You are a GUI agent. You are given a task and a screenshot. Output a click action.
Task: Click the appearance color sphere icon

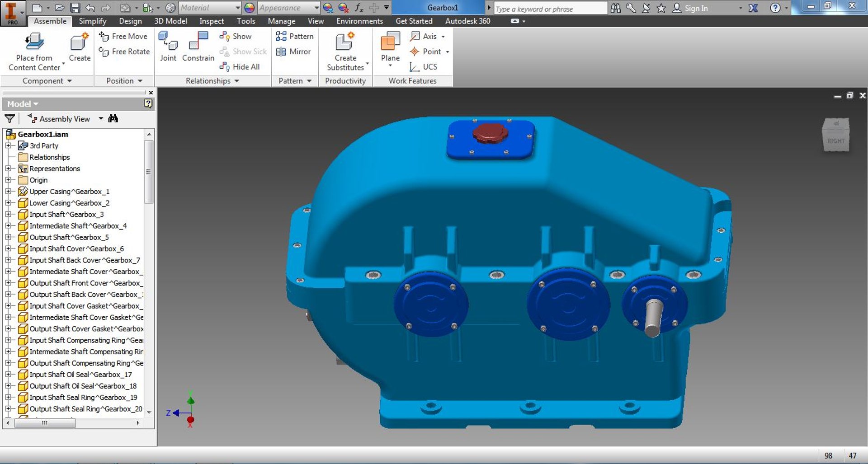[x=250, y=8]
